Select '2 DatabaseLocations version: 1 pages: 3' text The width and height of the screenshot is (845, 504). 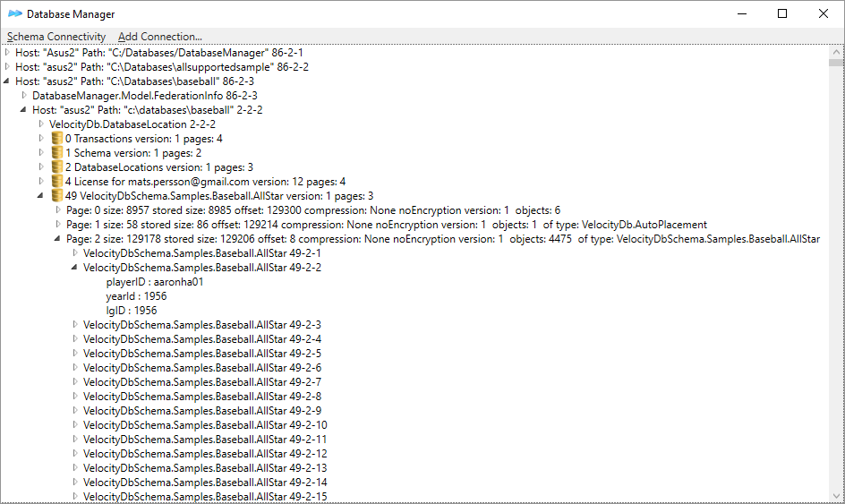tap(159, 167)
